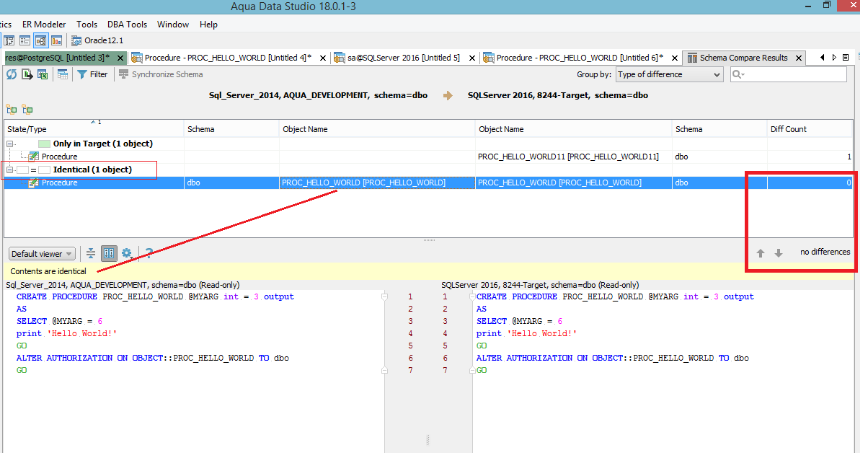The height and width of the screenshot is (453, 868).
Task: Click the Collapse All tree icon
Action: 27,109
